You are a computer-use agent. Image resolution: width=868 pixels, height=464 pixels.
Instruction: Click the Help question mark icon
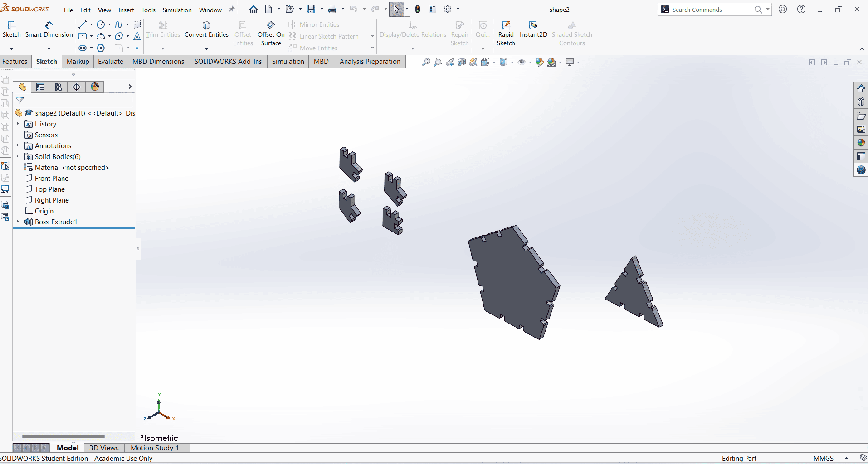tap(801, 9)
